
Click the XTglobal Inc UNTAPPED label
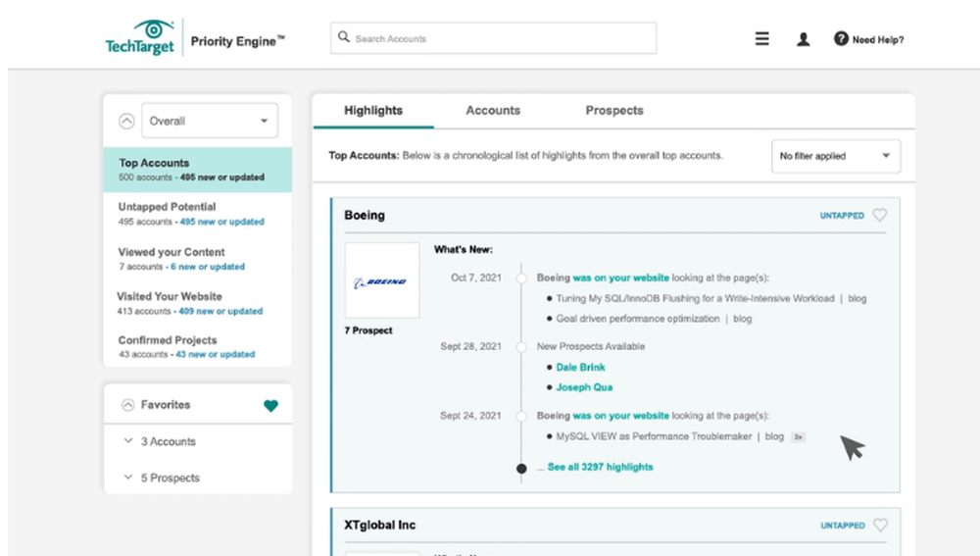point(843,526)
